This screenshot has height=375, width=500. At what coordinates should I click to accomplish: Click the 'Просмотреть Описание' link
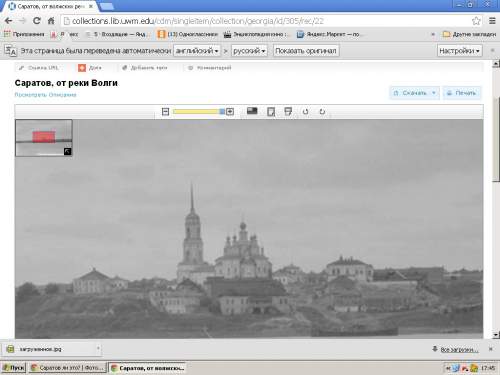tap(45, 95)
